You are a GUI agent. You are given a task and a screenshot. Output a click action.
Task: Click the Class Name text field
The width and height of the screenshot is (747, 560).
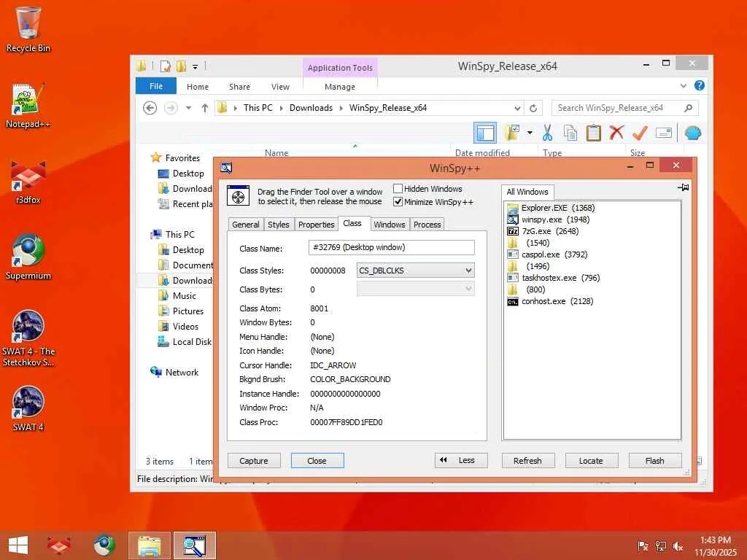click(391, 248)
